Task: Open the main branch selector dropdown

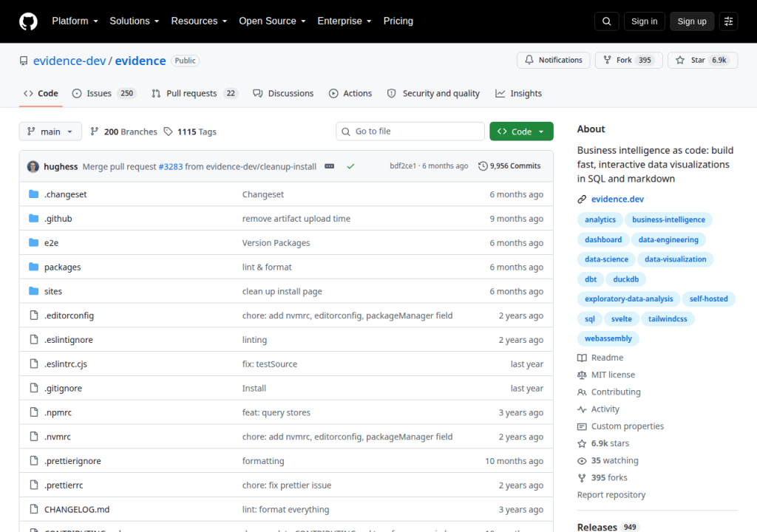Action: point(50,132)
